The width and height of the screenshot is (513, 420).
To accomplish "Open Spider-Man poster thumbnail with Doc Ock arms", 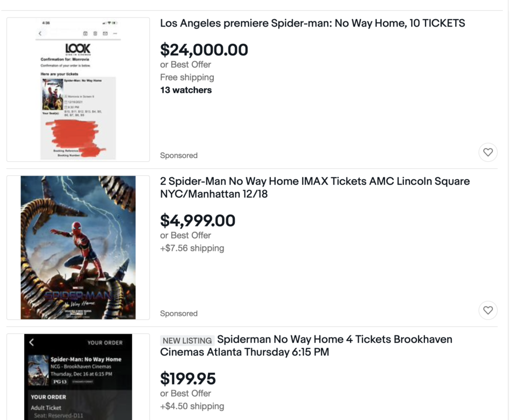I will tap(78, 247).
